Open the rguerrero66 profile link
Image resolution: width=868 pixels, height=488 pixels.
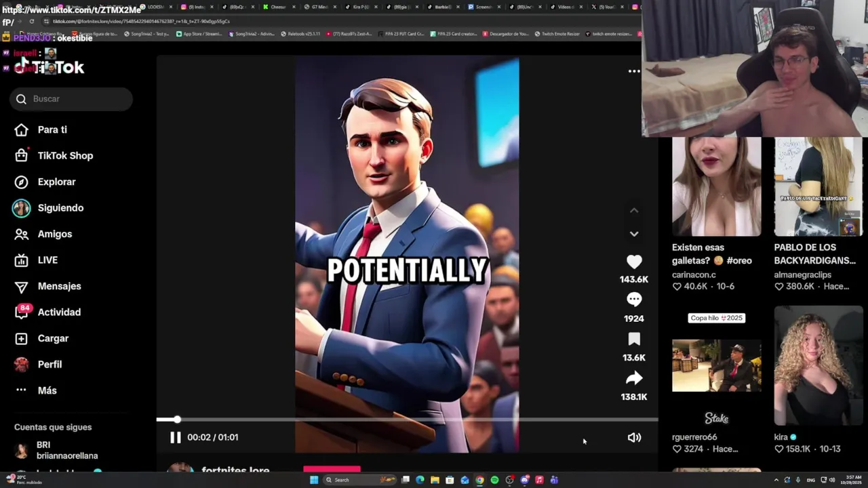coord(694,437)
